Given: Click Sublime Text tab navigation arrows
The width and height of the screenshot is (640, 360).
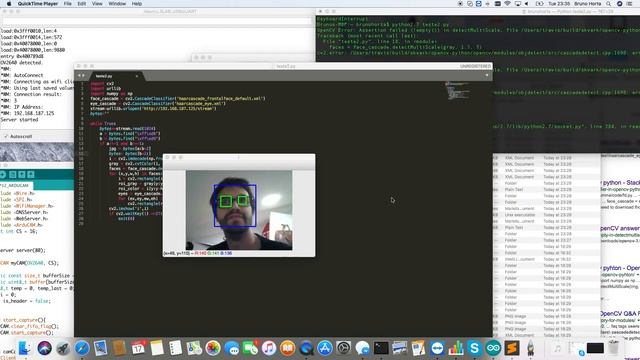Looking at the screenshot, I should click(x=81, y=76).
